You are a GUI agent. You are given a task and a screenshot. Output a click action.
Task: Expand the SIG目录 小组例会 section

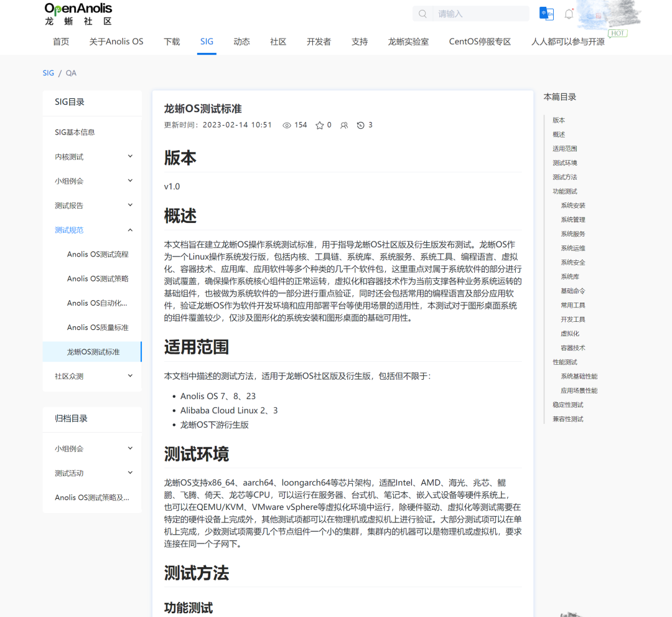click(x=92, y=181)
